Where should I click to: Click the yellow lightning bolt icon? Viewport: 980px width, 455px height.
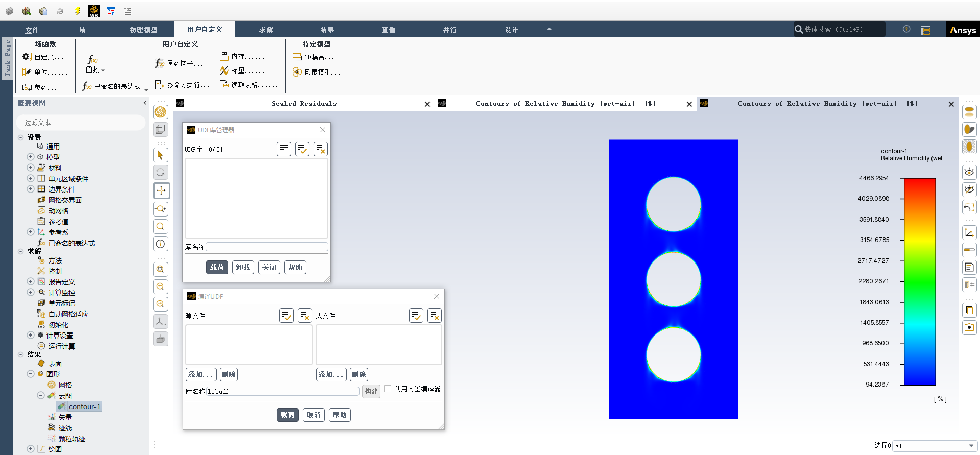coord(77,11)
